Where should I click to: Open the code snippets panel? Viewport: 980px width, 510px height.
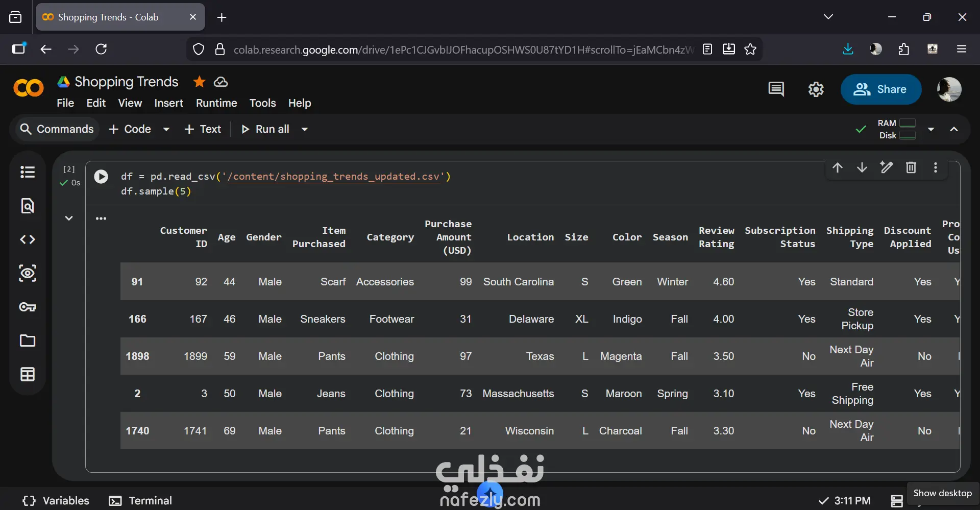click(28, 239)
